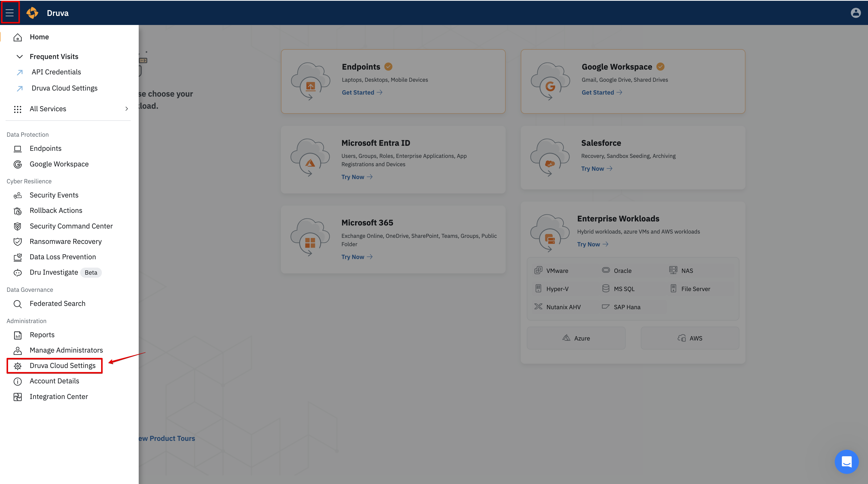The height and width of the screenshot is (484, 868).
Task: Click the Integration Center puzzle icon
Action: pyautogui.click(x=17, y=397)
